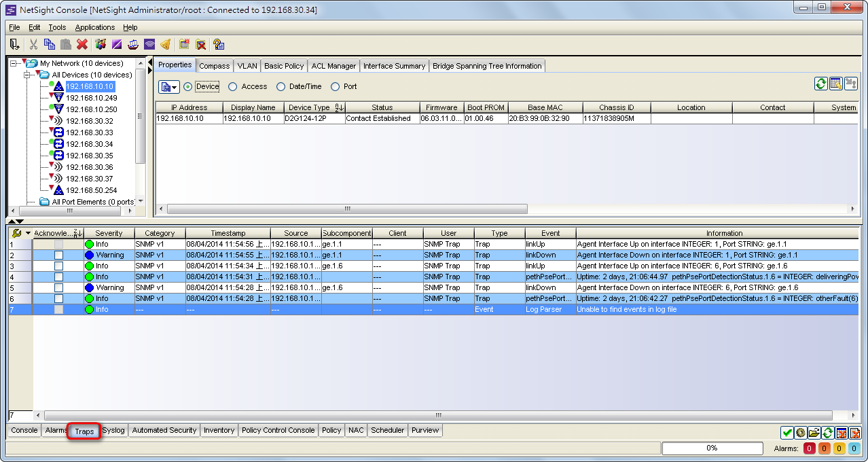Viewport: 868px width, 462px height.
Task: Open the File menu
Action: [x=14, y=27]
